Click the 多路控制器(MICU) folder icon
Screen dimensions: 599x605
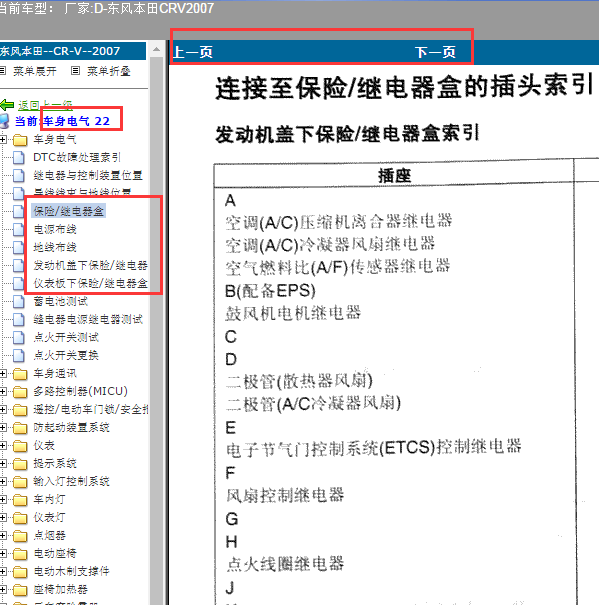pyautogui.click(x=20, y=392)
